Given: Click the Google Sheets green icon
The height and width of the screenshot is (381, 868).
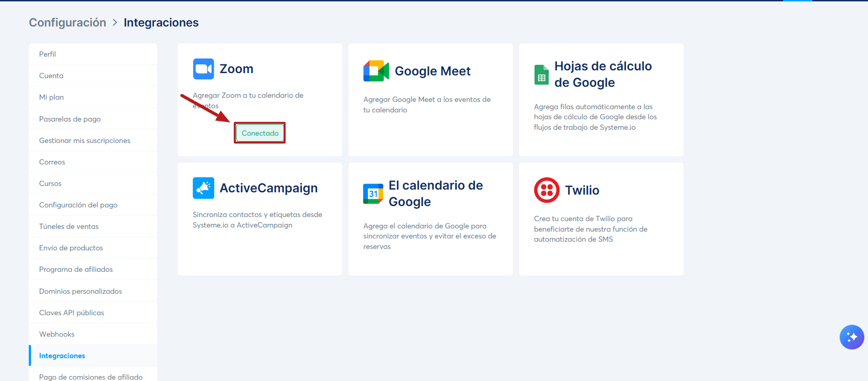Looking at the screenshot, I should 541,74.
